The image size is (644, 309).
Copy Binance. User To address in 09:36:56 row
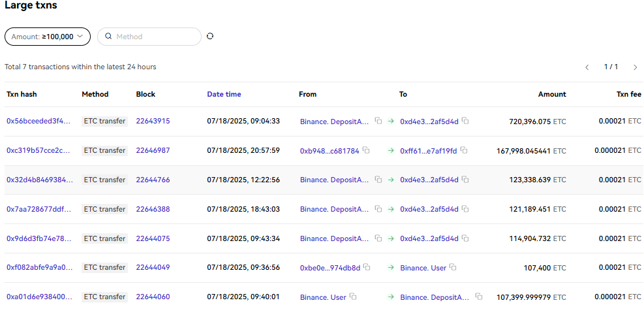click(453, 267)
